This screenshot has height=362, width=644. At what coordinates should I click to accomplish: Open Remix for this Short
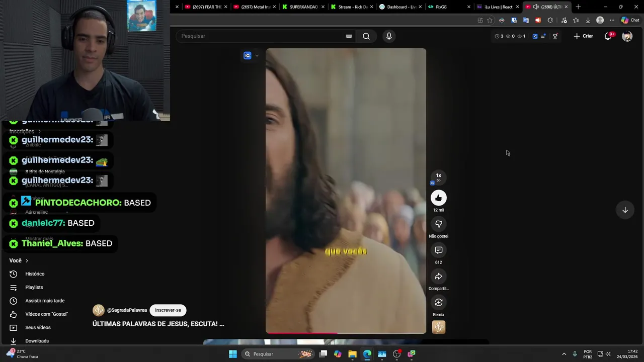coord(439,303)
